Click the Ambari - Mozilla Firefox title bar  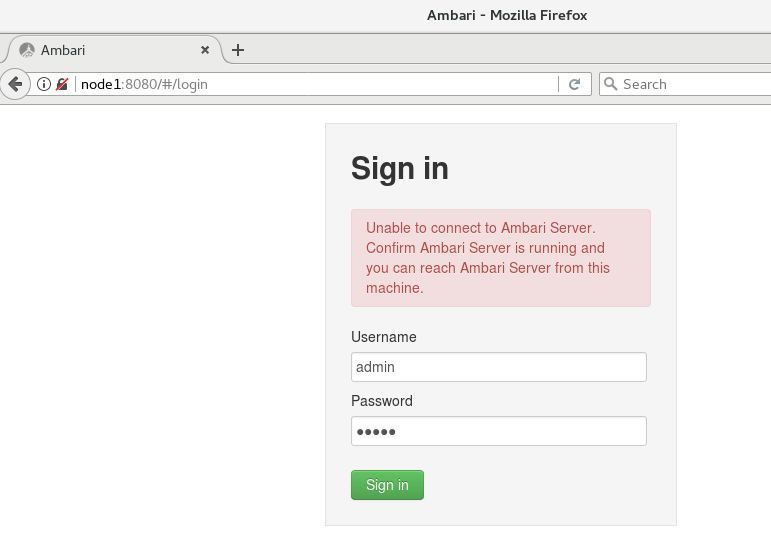pos(506,15)
